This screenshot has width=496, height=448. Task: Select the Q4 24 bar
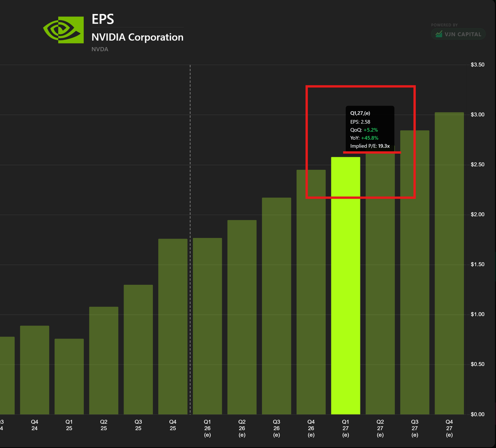pyautogui.click(x=35, y=370)
